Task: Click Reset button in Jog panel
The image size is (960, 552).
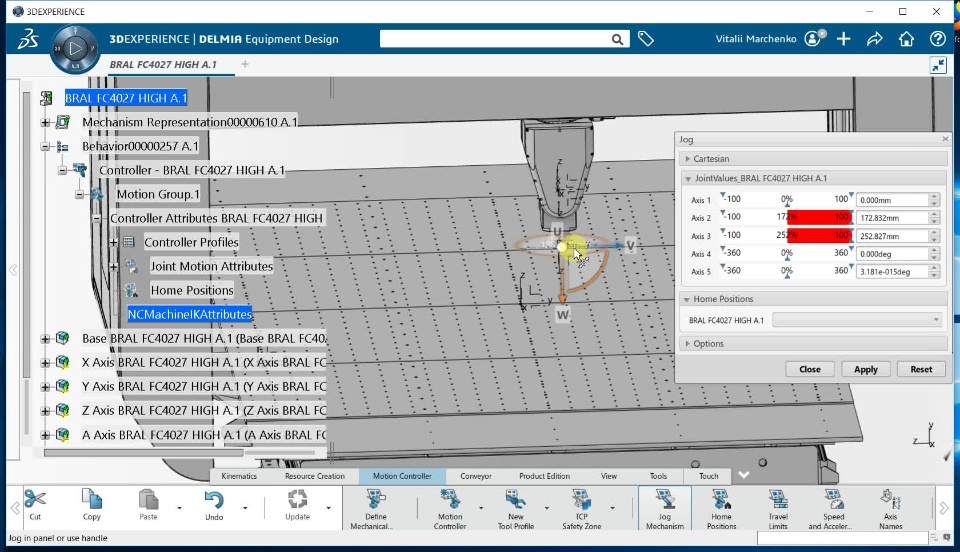Action: pos(921,369)
